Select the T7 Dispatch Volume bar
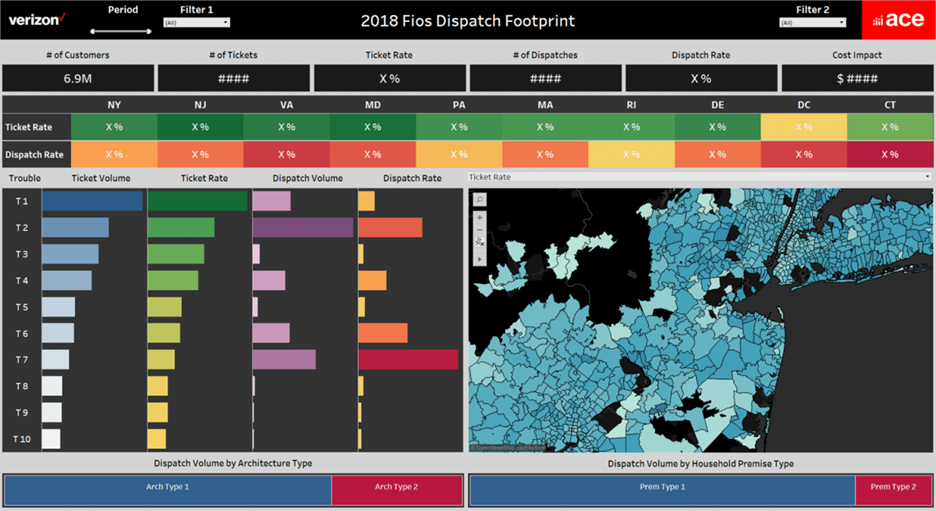 [x=284, y=359]
